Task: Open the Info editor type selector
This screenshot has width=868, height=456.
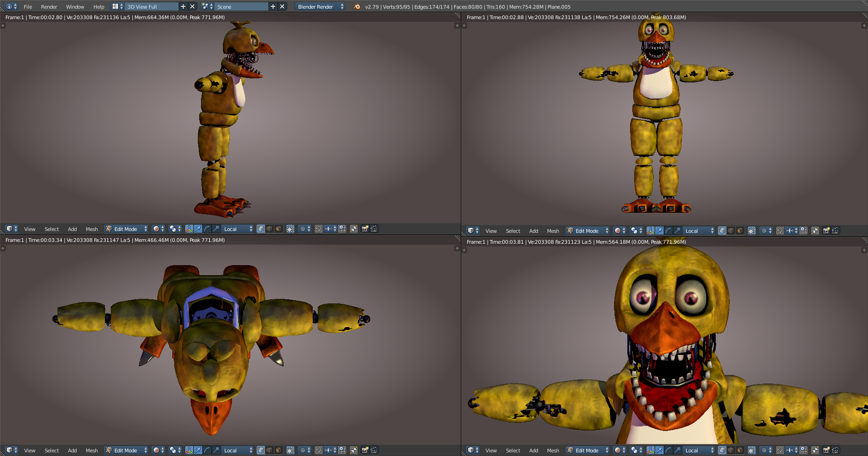Action: tap(11, 6)
